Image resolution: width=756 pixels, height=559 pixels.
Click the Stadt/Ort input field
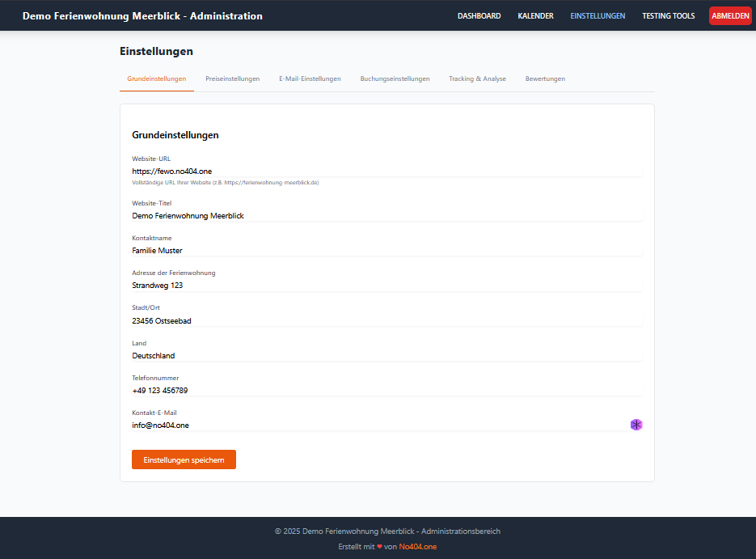pyautogui.click(x=386, y=320)
